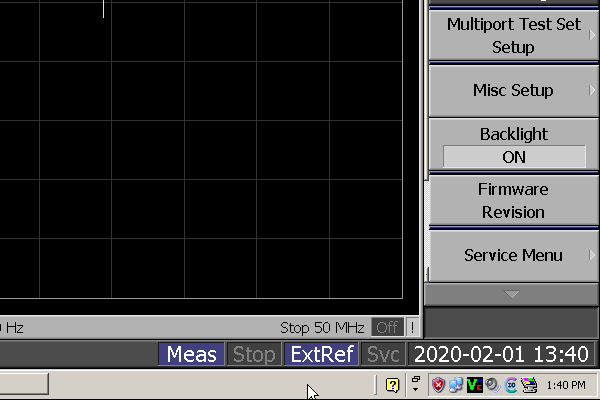Click the yellow help question mark icon
The image size is (600, 400).
click(x=392, y=385)
